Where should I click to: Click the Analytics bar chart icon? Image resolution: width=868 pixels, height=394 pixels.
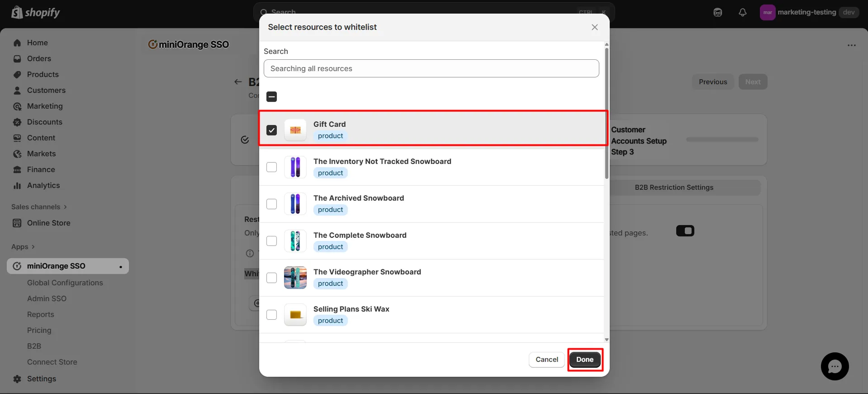[17, 185]
